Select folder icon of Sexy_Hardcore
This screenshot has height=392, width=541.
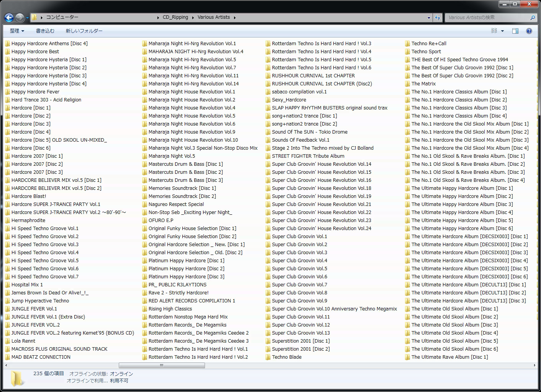pyautogui.click(x=268, y=100)
